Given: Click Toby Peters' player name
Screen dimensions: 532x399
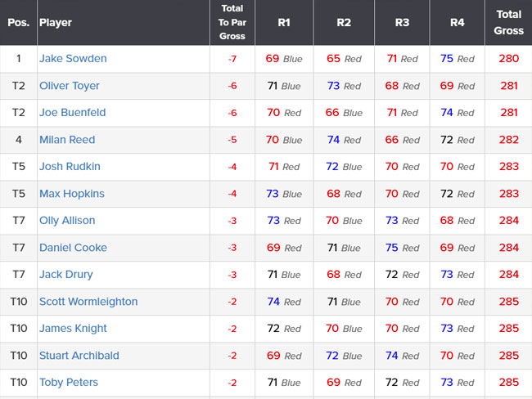Looking at the screenshot, I should (69, 382).
